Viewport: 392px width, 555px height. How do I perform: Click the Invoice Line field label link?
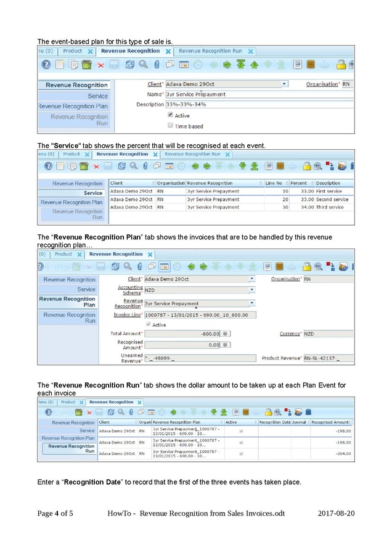128,315
